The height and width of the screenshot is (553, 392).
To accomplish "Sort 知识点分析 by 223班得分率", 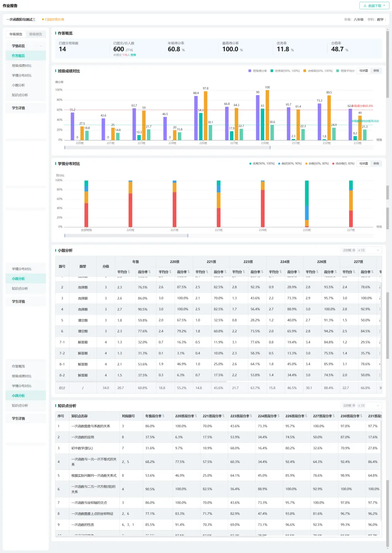I will (250, 416).
